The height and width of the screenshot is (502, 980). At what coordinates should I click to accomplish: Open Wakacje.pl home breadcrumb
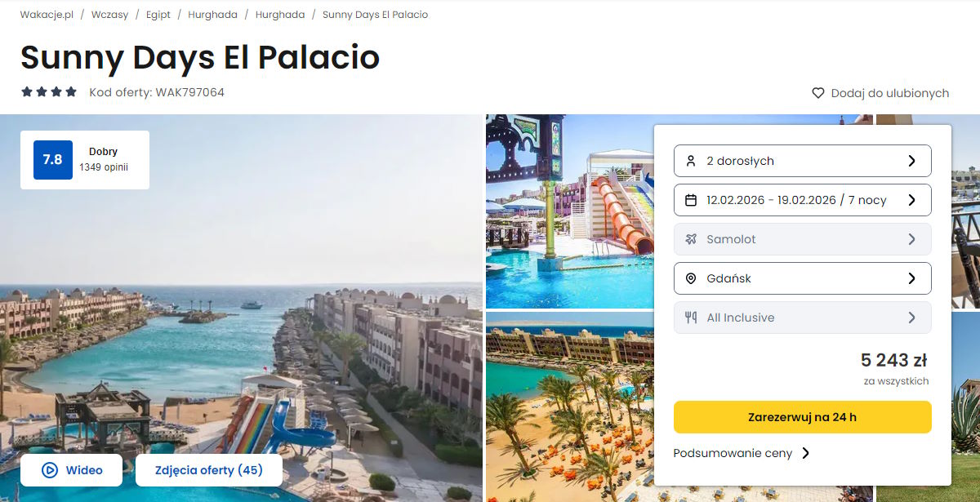[47, 15]
